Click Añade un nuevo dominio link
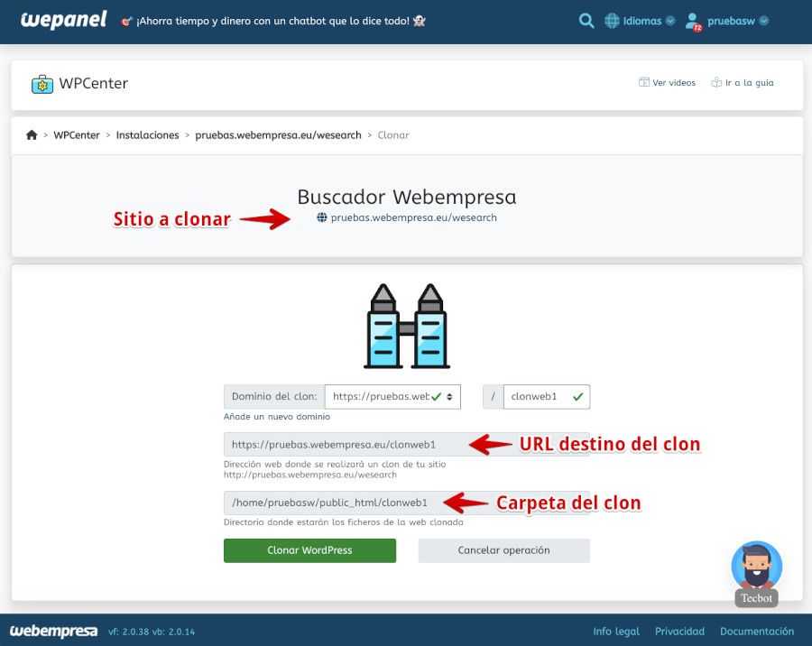 pos(277,417)
